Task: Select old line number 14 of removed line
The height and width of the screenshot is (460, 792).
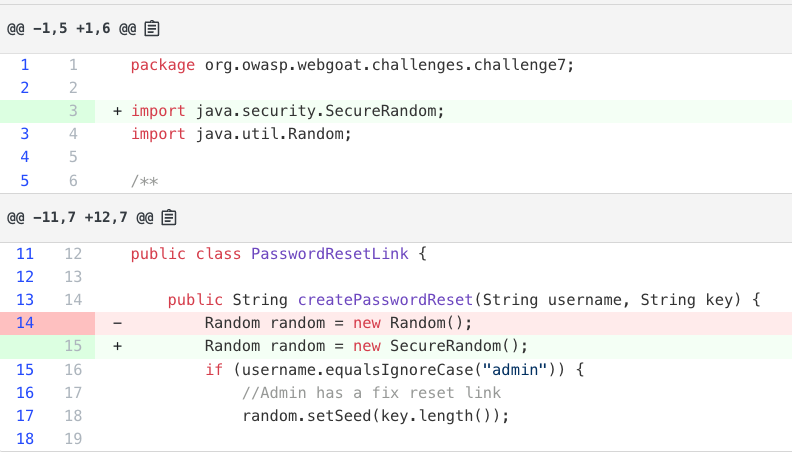Action: [25, 323]
